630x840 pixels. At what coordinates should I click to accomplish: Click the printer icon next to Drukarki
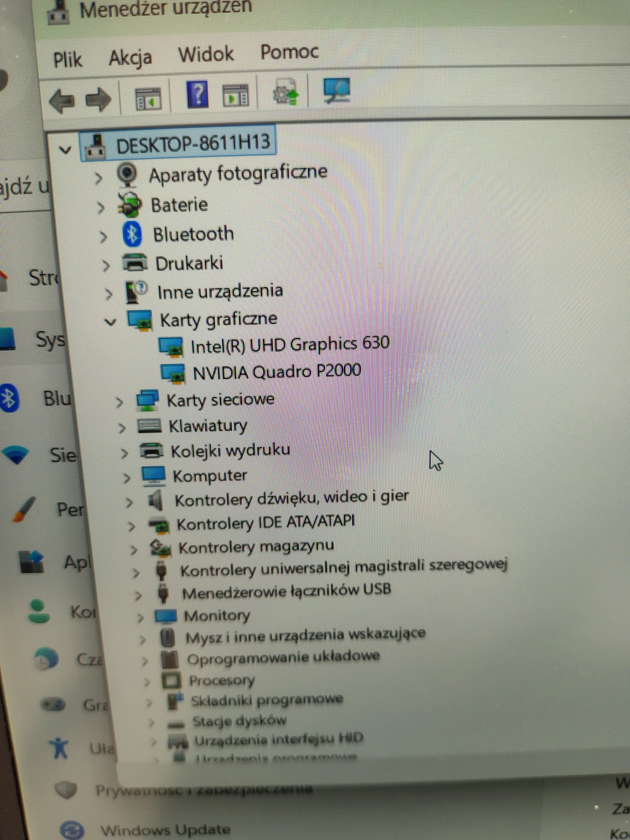coord(135,263)
